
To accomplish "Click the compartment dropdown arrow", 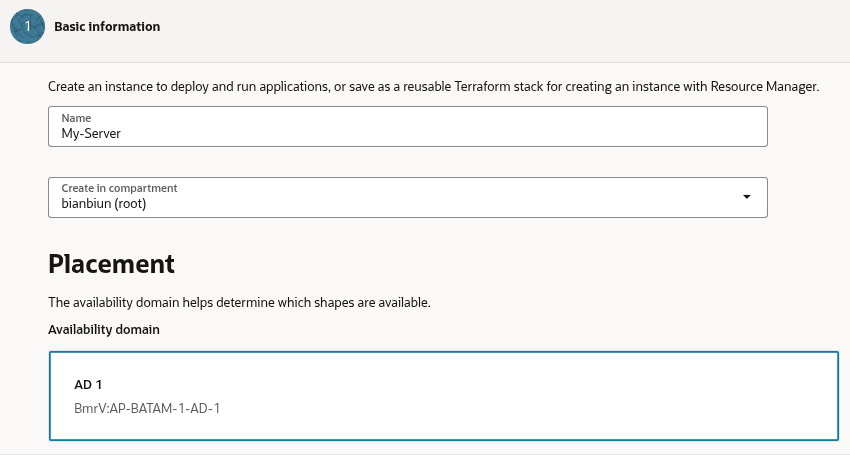I will [x=746, y=197].
